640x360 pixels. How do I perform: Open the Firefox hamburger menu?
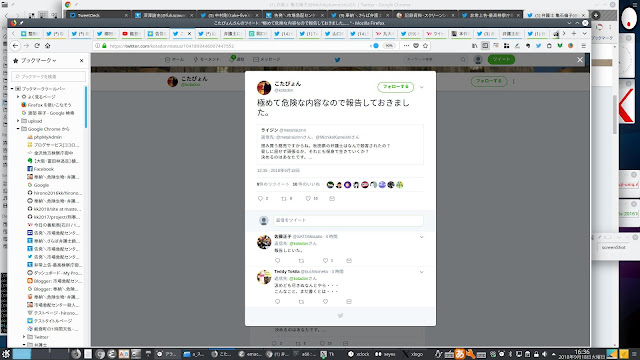584,46
